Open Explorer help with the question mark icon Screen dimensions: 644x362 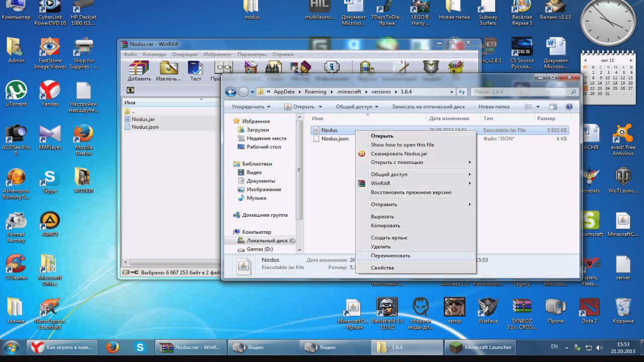pyautogui.click(x=569, y=107)
